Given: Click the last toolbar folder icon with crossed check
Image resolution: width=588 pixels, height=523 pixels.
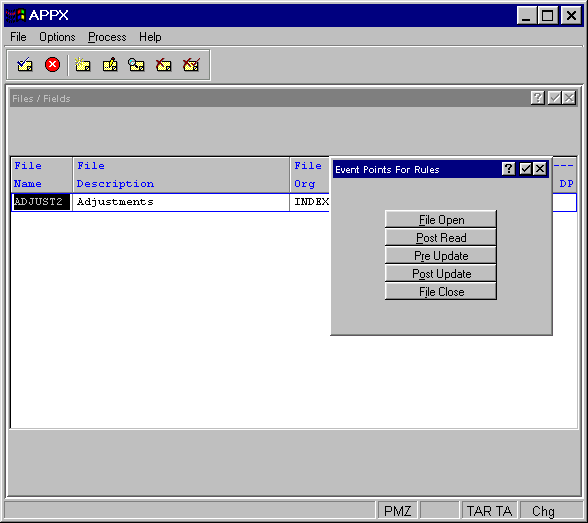Looking at the screenshot, I should pos(191,65).
